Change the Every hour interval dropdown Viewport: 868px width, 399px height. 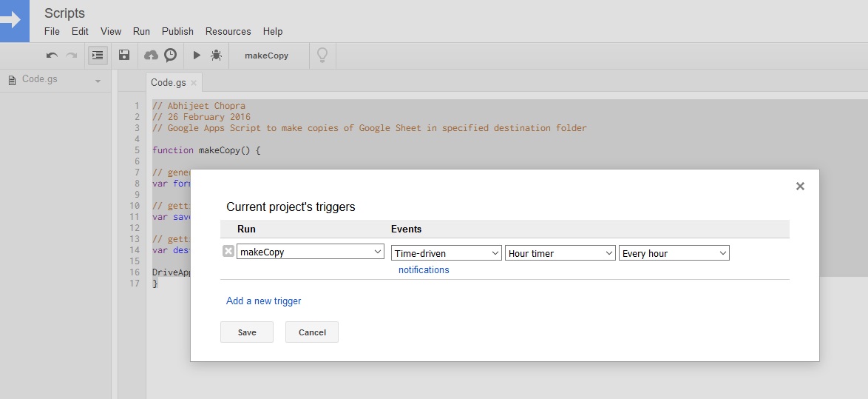(x=674, y=253)
